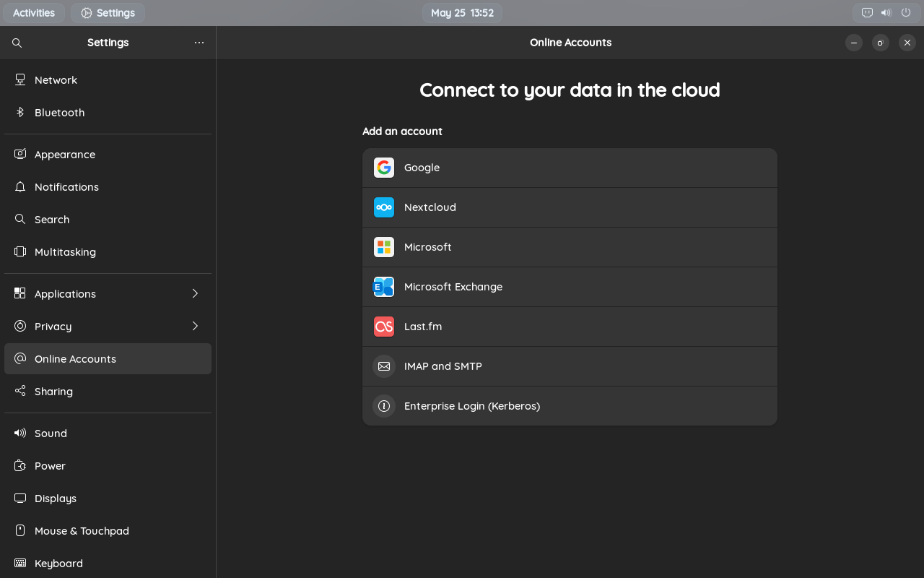Click the Microsoft logo icon

point(384,247)
